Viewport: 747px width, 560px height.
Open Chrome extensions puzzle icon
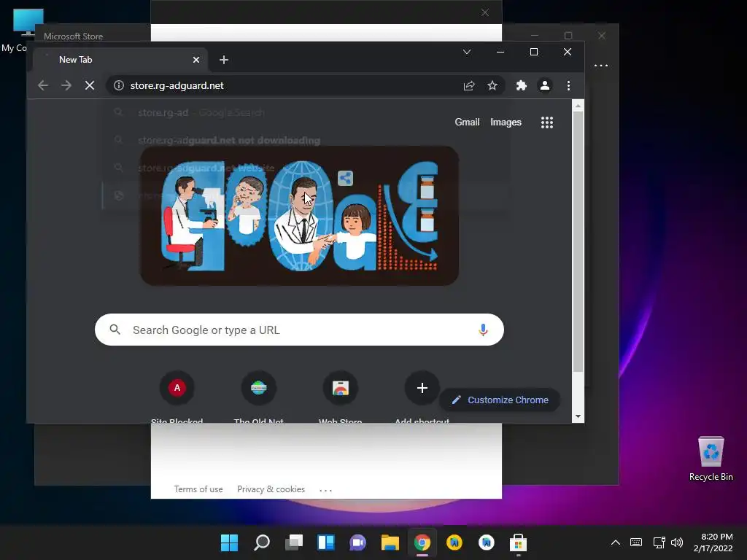(522, 86)
